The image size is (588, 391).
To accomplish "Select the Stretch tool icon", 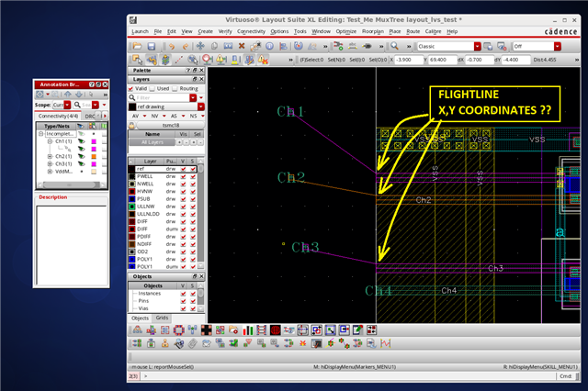I will coord(228,46).
